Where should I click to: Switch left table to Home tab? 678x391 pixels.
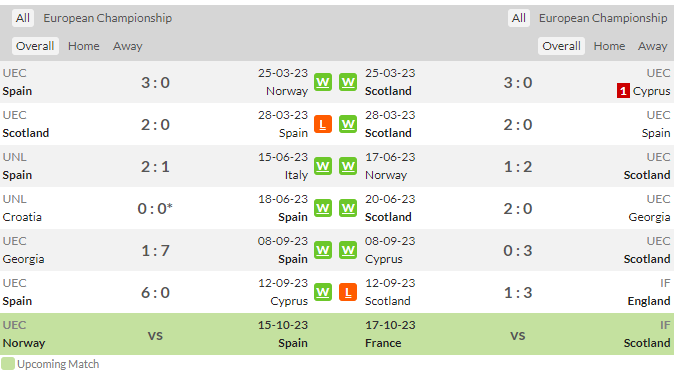pyautogui.click(x=83, y=46)
